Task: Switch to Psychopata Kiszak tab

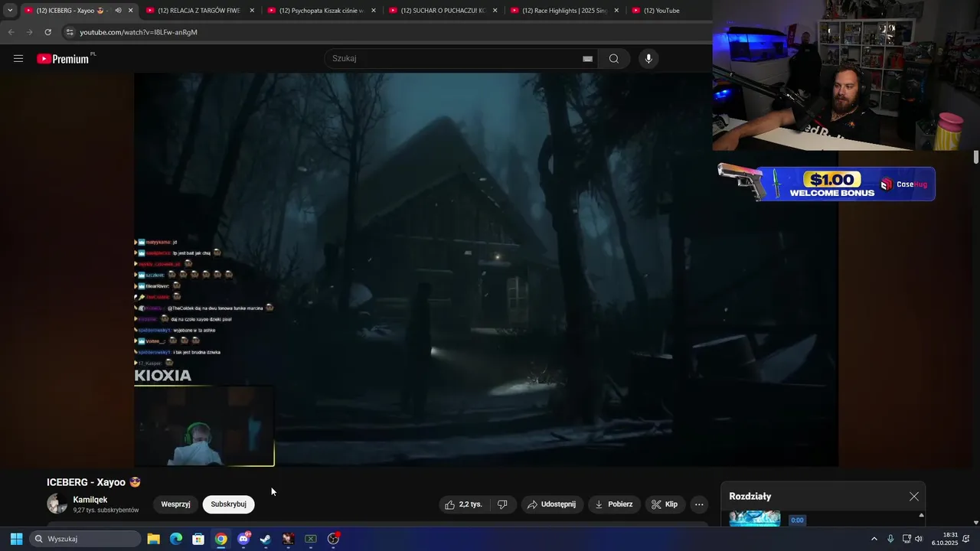Action: click(x=321, y=11)
